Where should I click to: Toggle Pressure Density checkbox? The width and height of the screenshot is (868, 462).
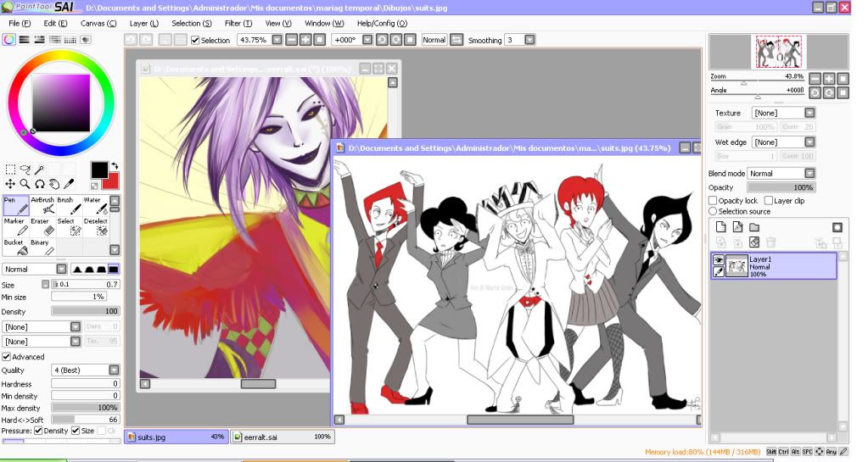[x=38, y=431]
